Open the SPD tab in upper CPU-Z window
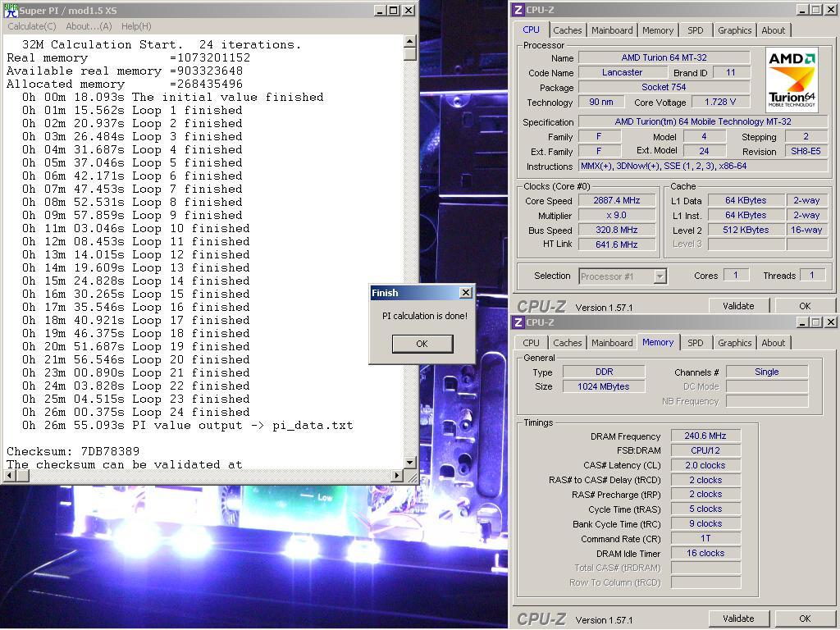The width and height of the screenshot is (840, 630). coord(695,30)
